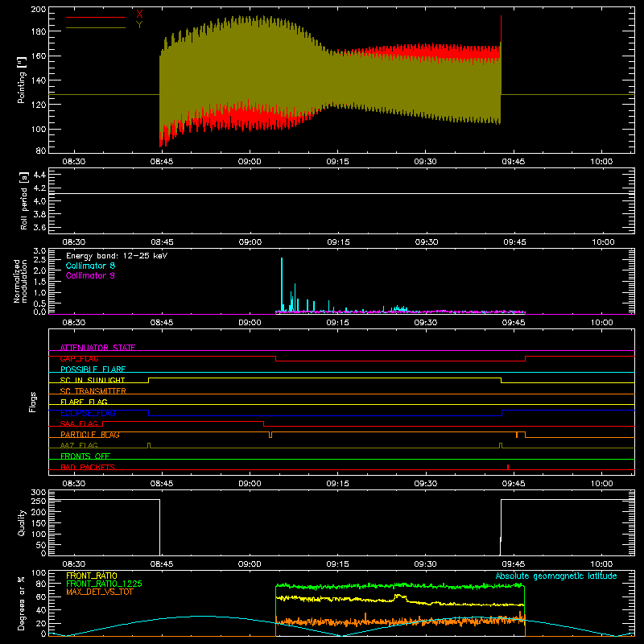Select the red 'X' legend letter
Image resolution: width=644 pixels, height=644 pixels.
click(139, 14)
